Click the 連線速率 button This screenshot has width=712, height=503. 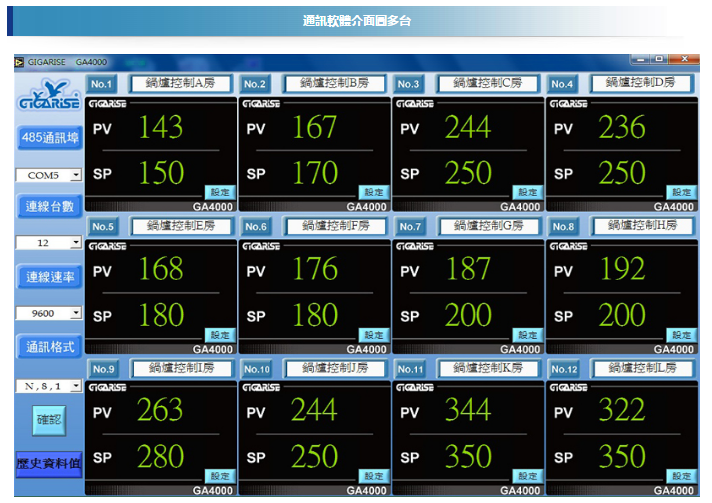pyautogui.click(x=50, y=277)
